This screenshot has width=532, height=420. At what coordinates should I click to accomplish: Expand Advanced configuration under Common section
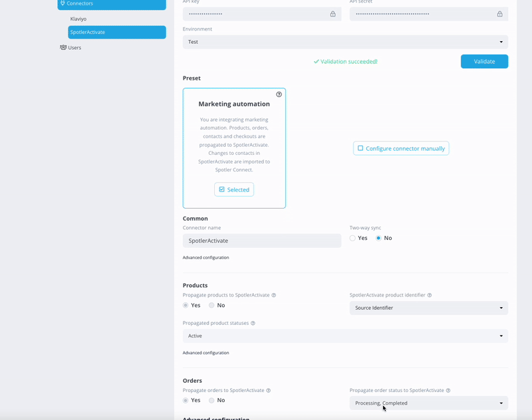tap(206, 258)
